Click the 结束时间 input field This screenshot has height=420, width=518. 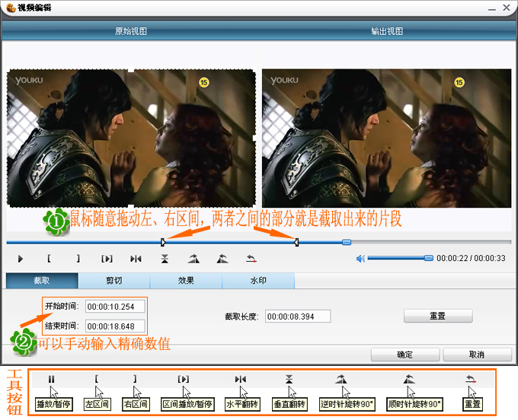(x=115, y=326)
